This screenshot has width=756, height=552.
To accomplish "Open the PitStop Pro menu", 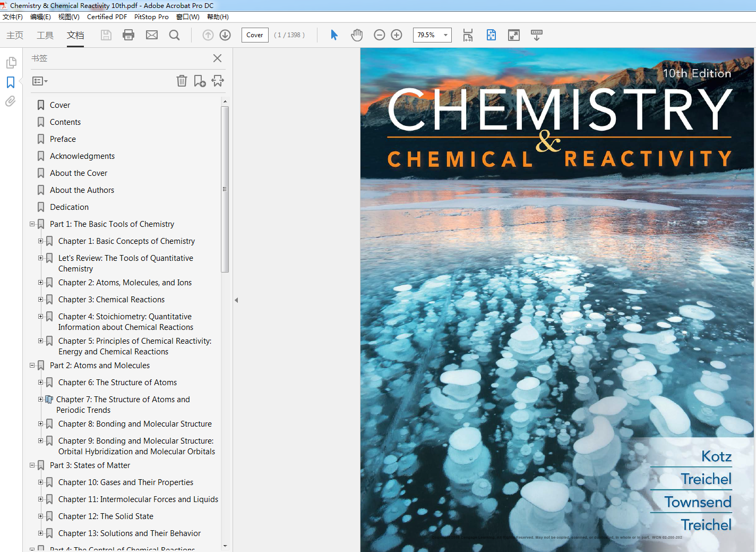I will pos(151,17).
